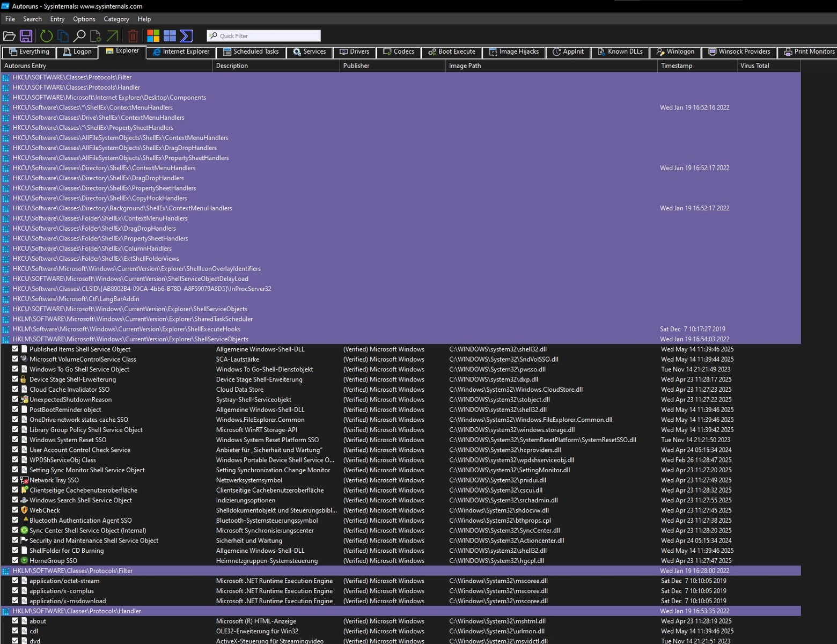This screenshot has height=644, width=837.
Task: Click the magnifying glass Find icon
Action: coord(79,36)
